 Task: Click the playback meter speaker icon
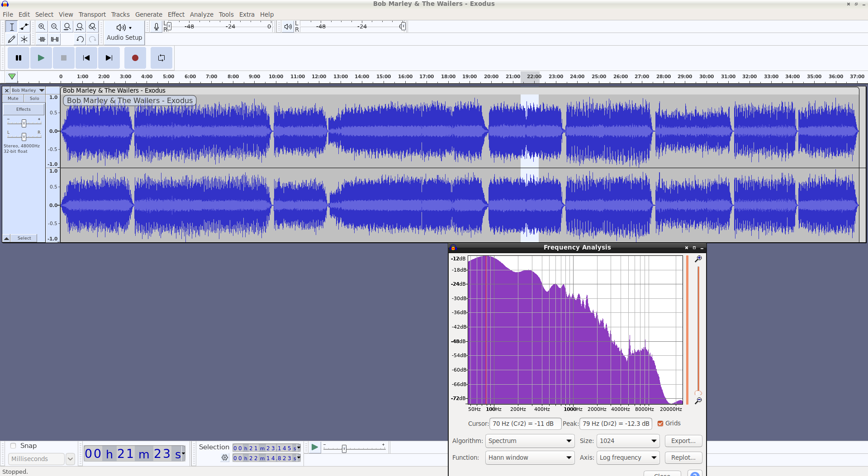click(x=288, y=27)
